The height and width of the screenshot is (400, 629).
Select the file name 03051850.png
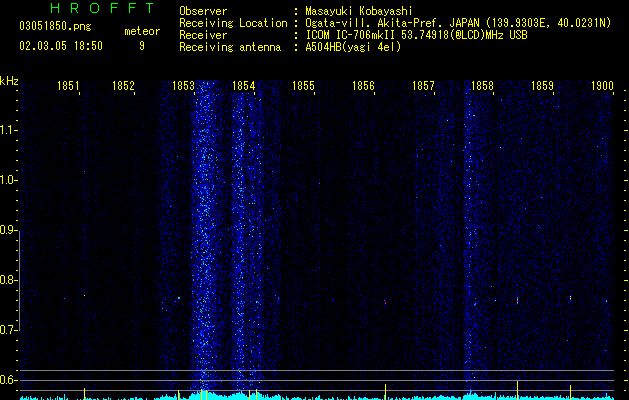[x=55, y=27]
